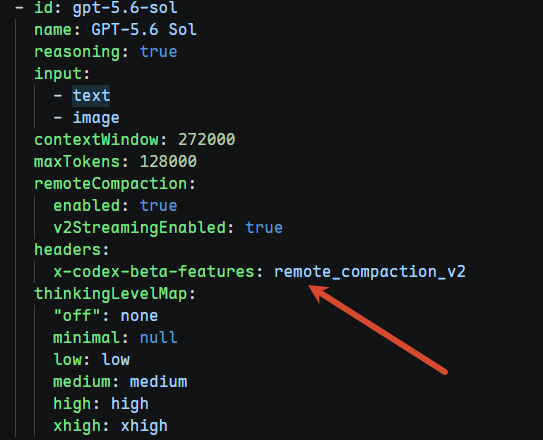
Task: Click the true value after enabled
Action: point(159,206)
